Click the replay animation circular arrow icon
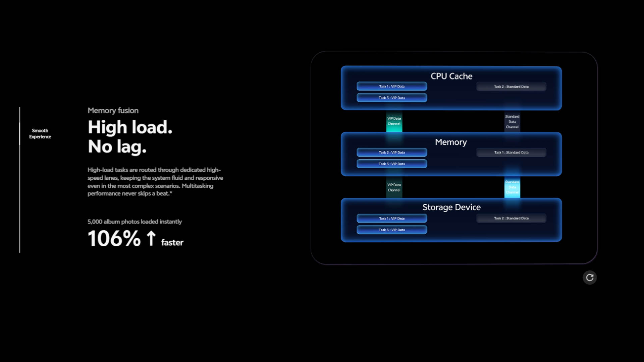The width and height of the screenshot is (644, 362). coord(589,278)
